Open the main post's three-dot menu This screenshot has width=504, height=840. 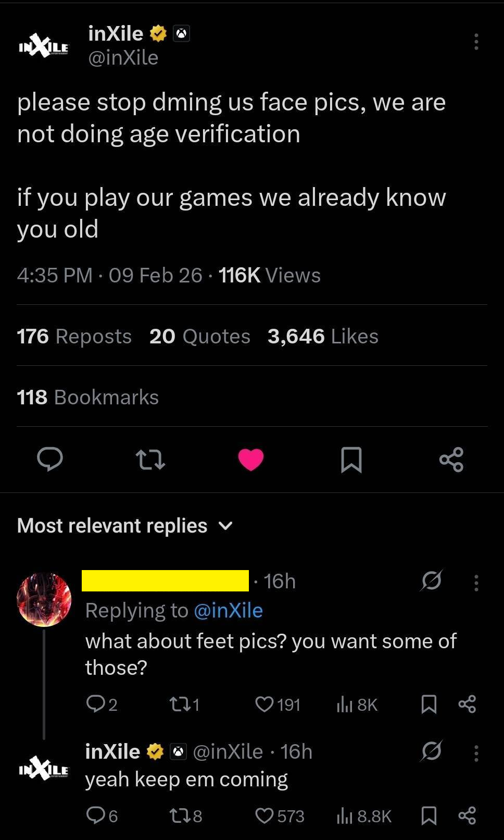(x=476, y=42)
